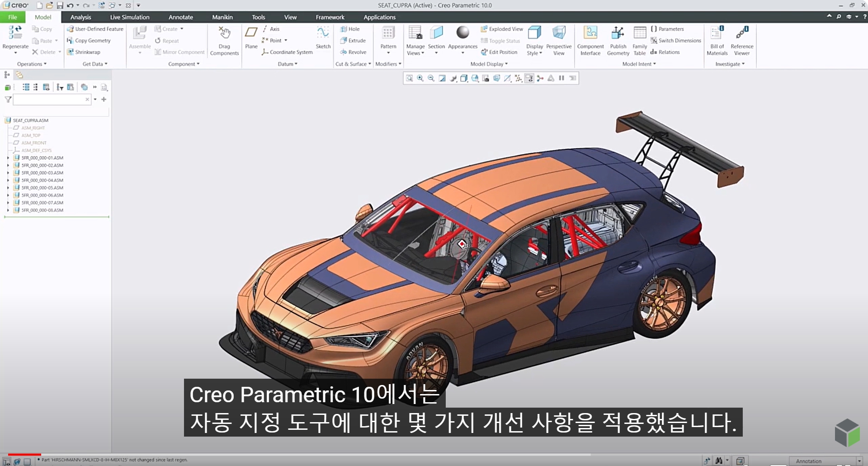Choose the Extrude tool
868x466 pixels.
(353, 41)
